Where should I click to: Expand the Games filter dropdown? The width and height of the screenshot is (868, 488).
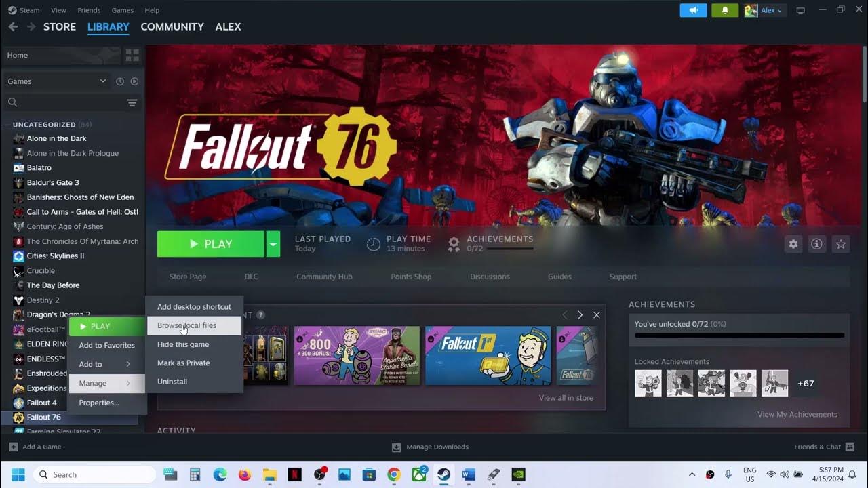click(57, 81)
